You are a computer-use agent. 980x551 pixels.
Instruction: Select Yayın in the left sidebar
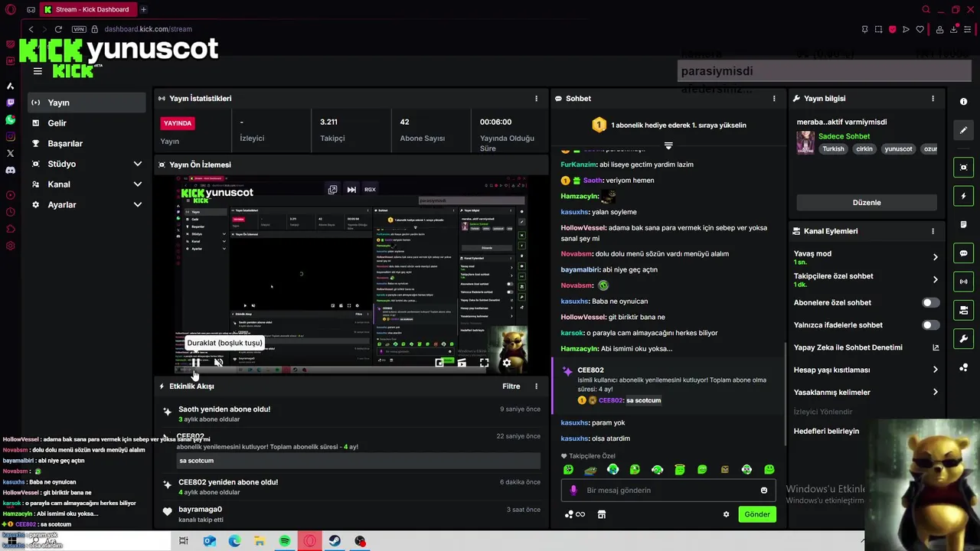coord(87,103)
